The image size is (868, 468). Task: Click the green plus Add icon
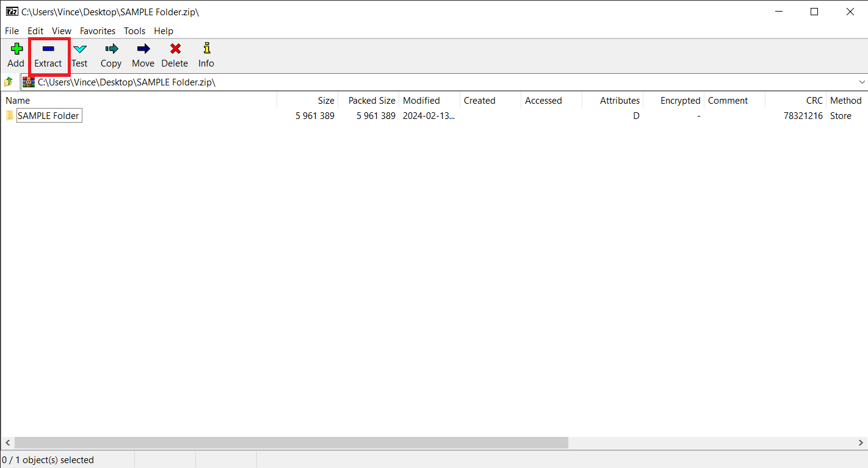click(16, 49)
